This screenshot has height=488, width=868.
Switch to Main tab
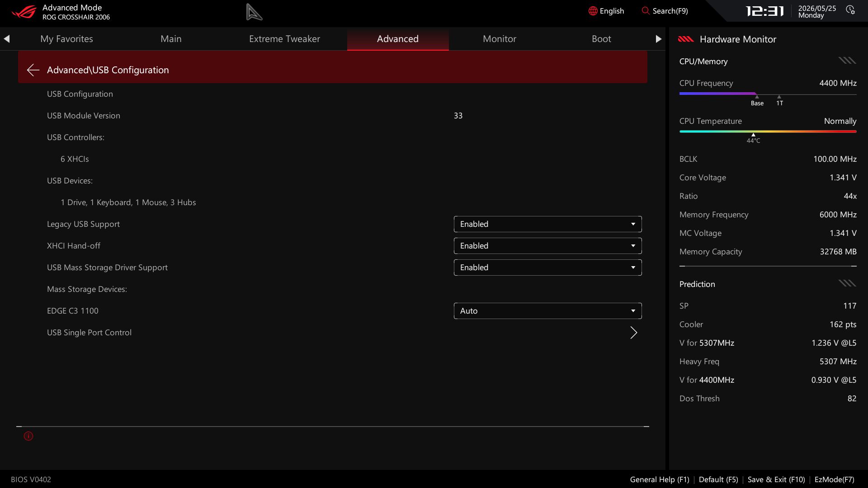coord(171,39)
